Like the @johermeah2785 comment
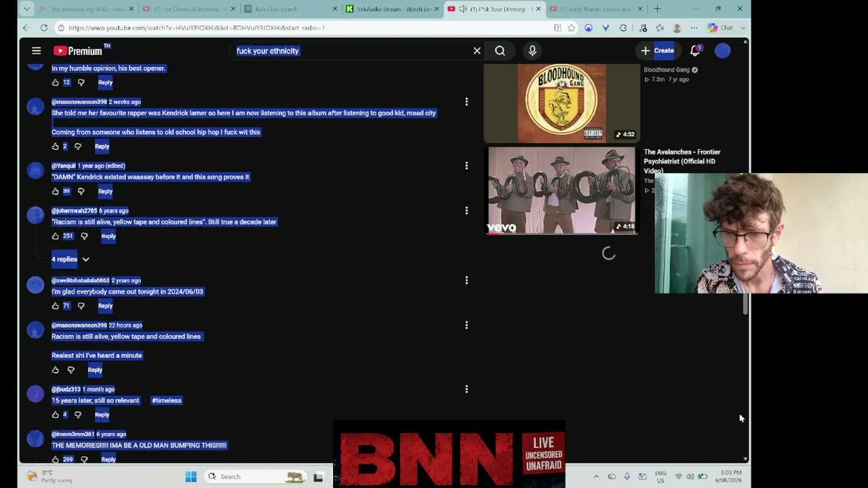 pos(56,236)
